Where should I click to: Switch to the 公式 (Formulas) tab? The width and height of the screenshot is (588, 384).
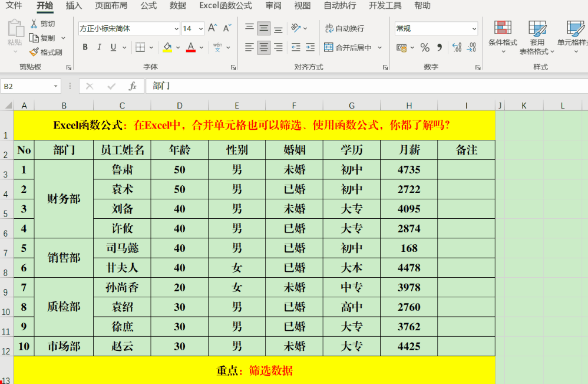point(148,5)
